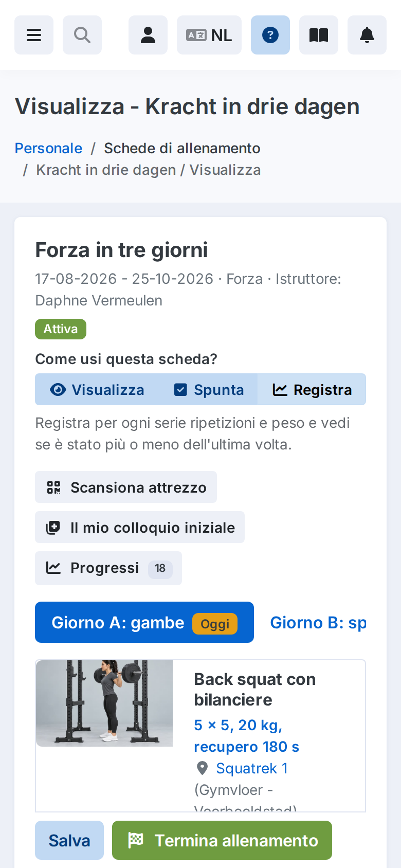Click the QR icon on Scansiona attrezzo
This screenshot has width=401, height=868.
click(x=53, y=487)
